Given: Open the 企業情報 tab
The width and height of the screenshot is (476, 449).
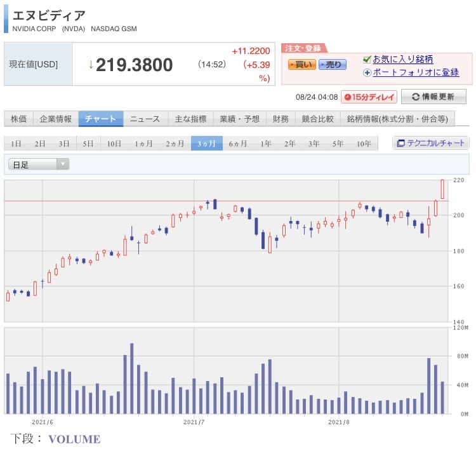Looking at the screenshot, I should [x=55, y=119].
